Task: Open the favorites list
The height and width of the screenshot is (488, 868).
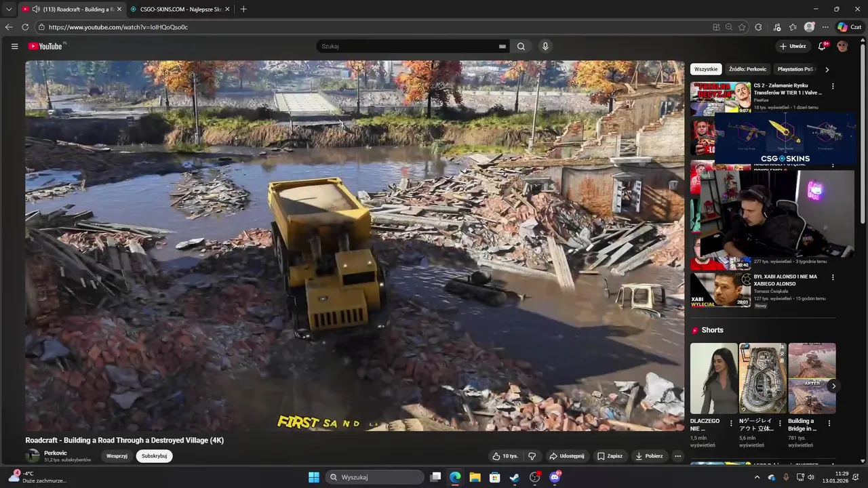Action: tap(793, 27)
